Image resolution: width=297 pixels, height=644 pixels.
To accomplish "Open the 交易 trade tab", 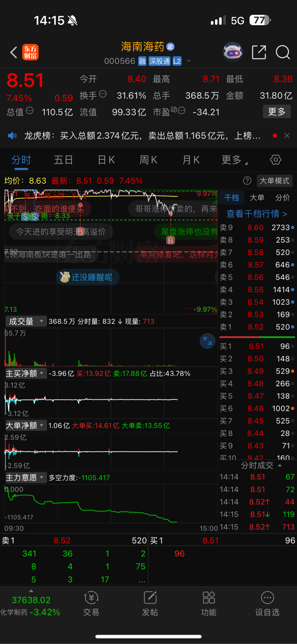I will [91, 603].
